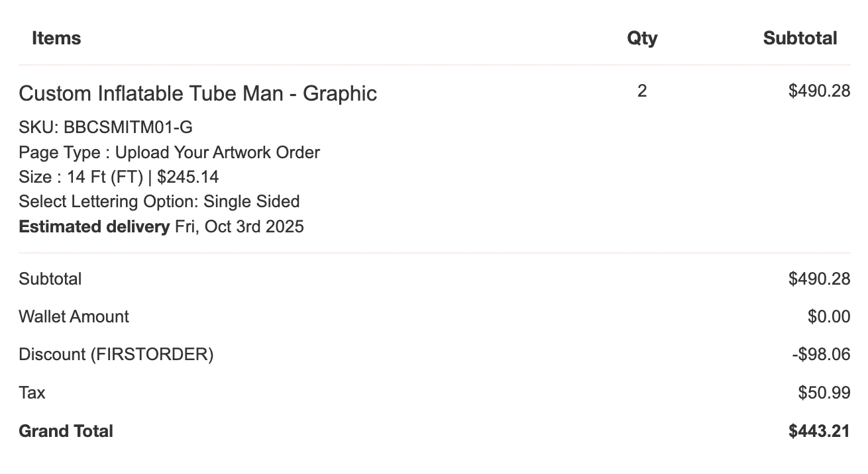This screenshot has height=474, width=868.
Task: Click the Items column header
Action: (x=56, y=38)
